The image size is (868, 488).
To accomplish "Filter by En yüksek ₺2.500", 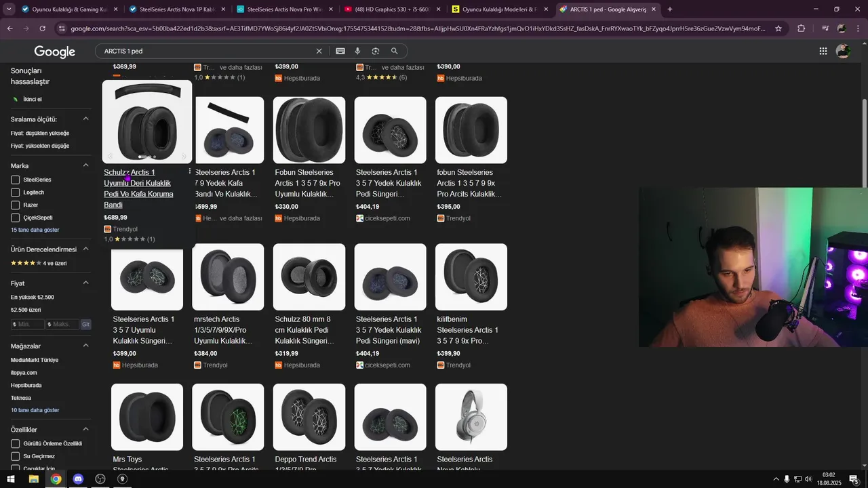I will tap(33, 297).
